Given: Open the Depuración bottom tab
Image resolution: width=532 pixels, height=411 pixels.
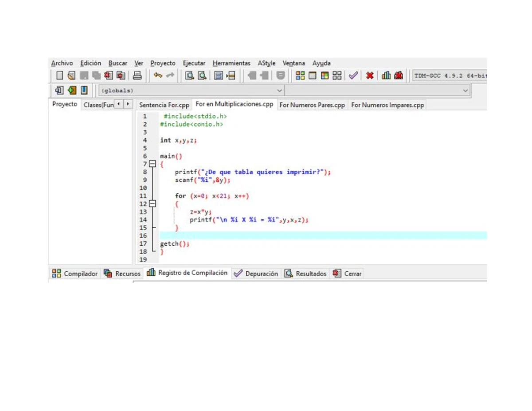Looking at the screenshot, I should (256, 274).
